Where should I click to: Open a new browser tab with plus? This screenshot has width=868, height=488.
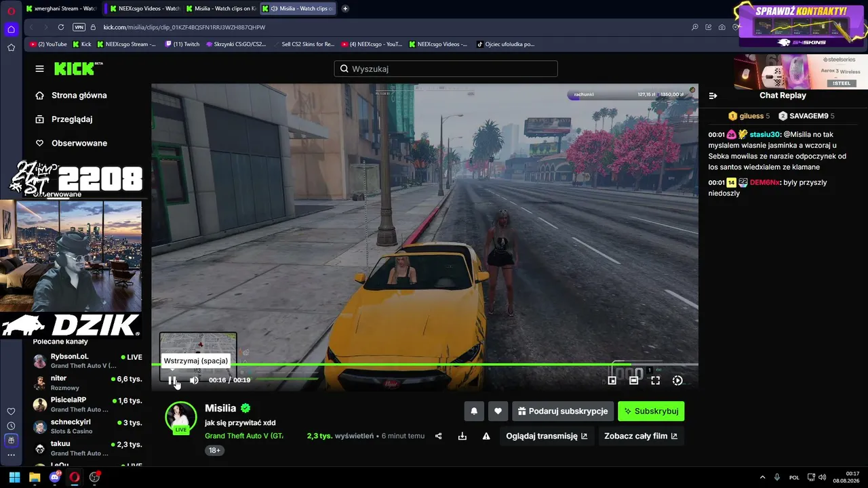[x=345, y=8]
